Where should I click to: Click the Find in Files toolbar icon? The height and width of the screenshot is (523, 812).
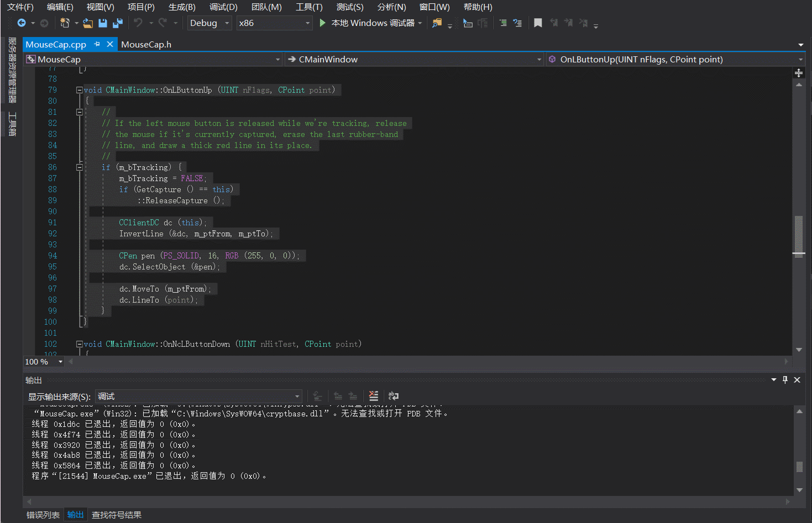pyautogui.click(x=437, y=23)
